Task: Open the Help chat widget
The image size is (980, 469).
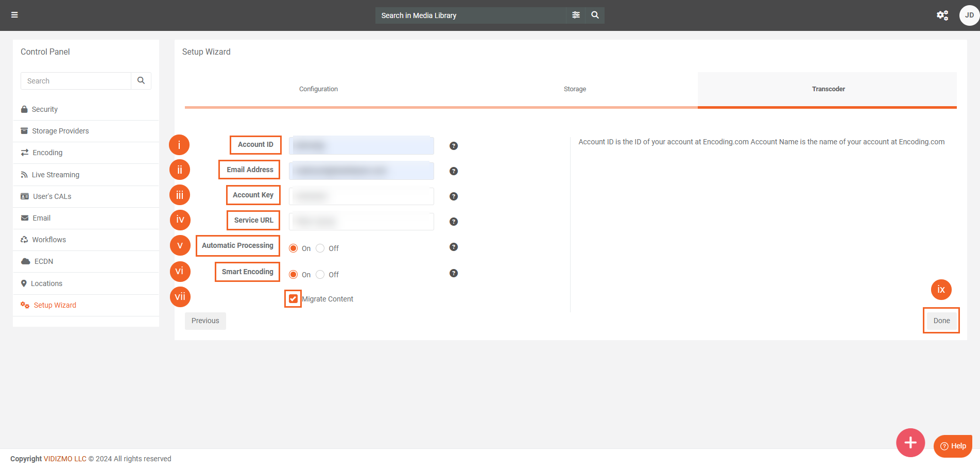Action: tap(953, 446)
